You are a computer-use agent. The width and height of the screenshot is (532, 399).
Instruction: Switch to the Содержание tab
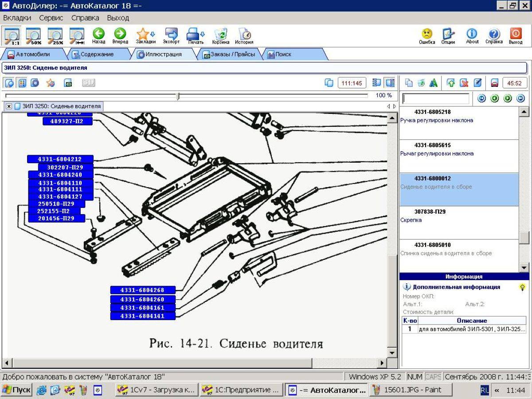(97, 55)
